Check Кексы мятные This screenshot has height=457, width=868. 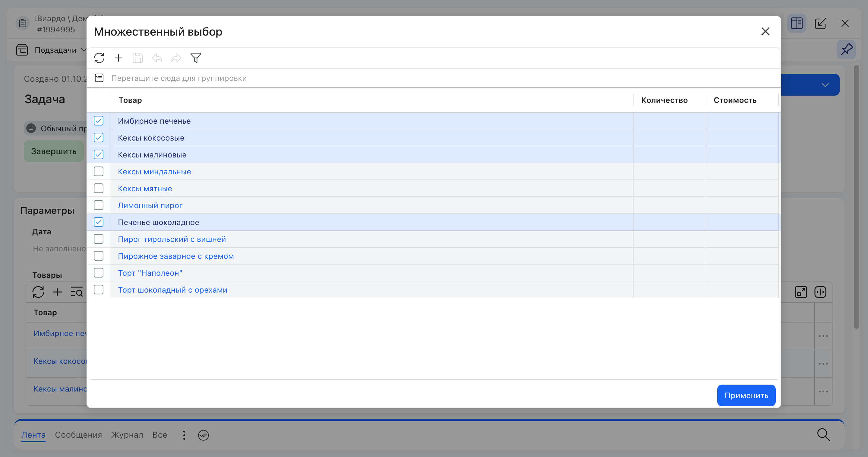98,189
